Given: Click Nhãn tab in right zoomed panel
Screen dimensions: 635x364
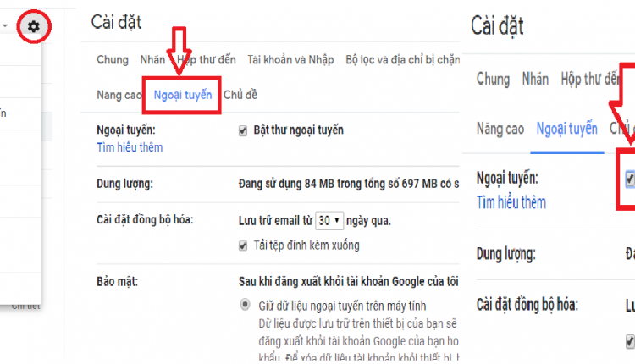Looking at the screenshot, I should (535, 79).
